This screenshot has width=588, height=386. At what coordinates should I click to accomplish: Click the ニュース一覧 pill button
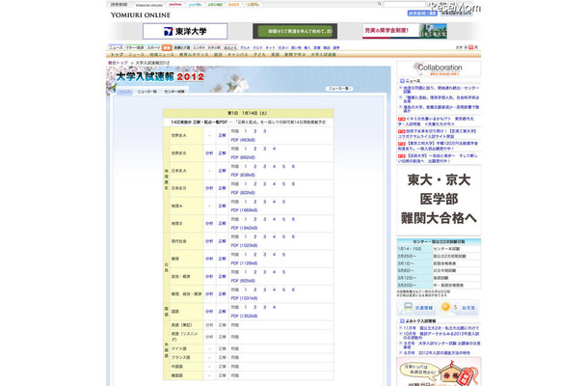(x=339, y=89)
